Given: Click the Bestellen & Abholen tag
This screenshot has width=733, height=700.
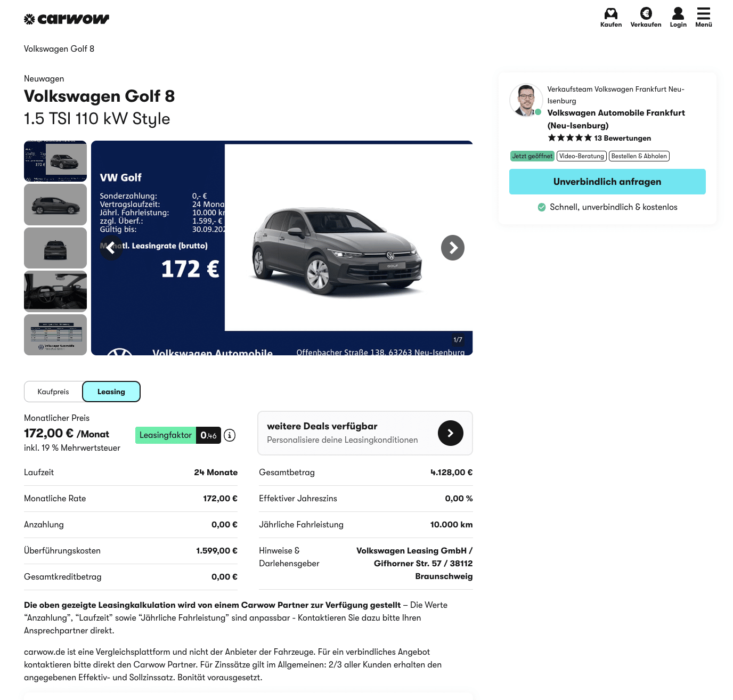Looking at the screenshot, I should pyautogui.click(x=639, y=156).
